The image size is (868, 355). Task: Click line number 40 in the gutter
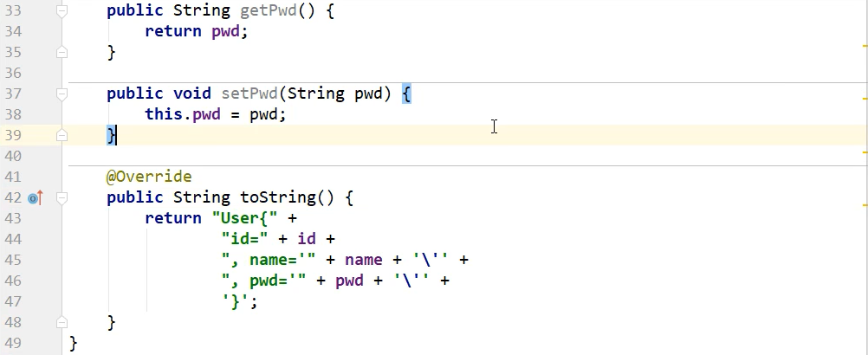tap(11, 156)
